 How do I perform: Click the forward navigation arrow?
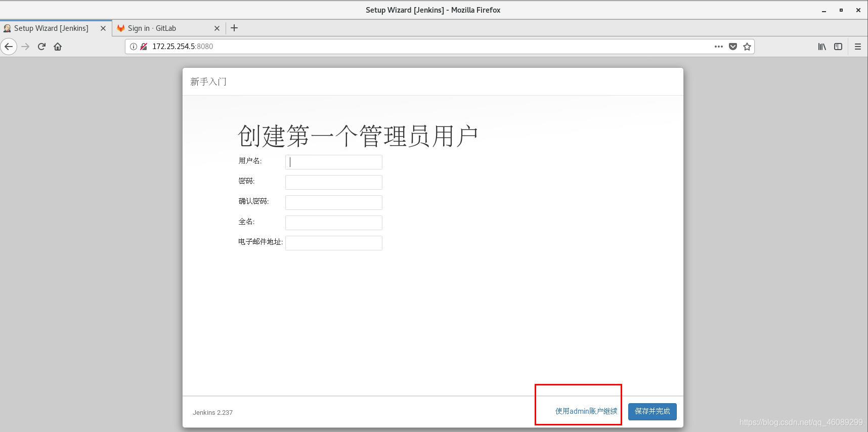pyautogui.click(x=25, y=47)
